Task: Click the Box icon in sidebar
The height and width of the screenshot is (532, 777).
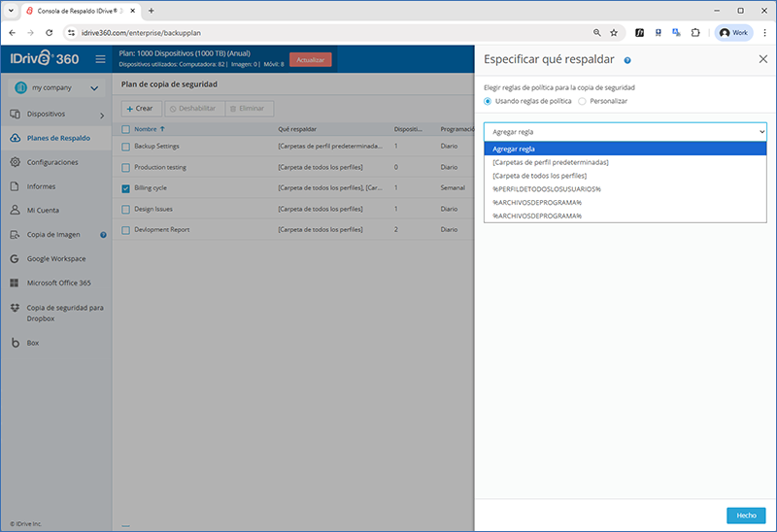Action: [15, 343]
